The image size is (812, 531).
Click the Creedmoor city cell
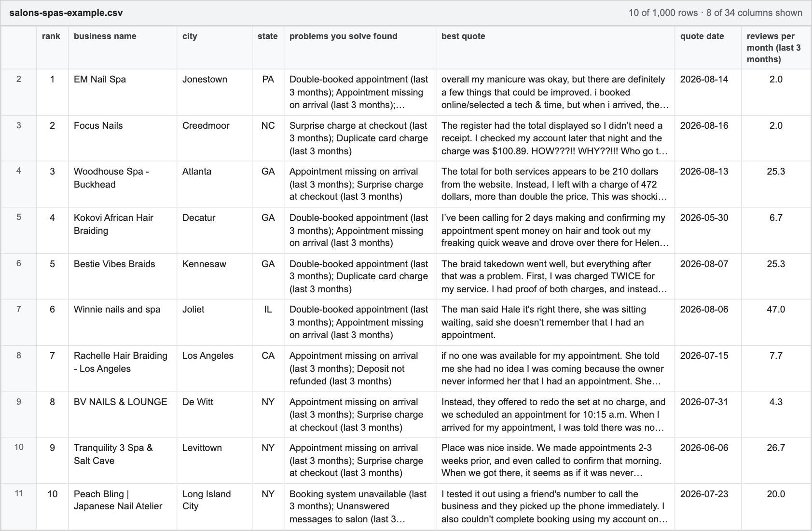coord(214,138)
